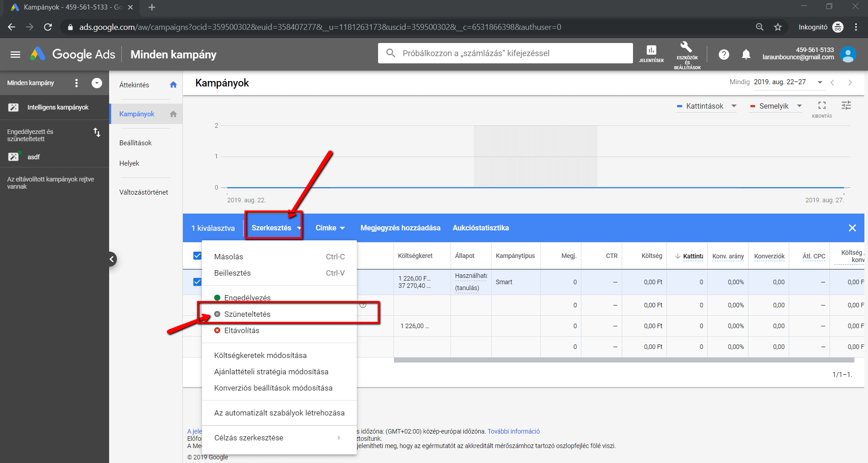This screenshot has height=463, width=868.
Task: Open the Kattintások metric dropdown
Action: click(706, 106)
